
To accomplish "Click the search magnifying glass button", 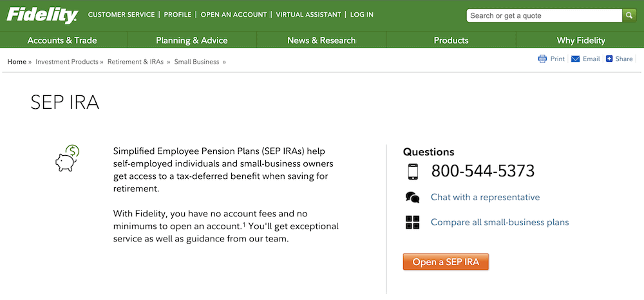I will pyautogui.click(x=629, y=15).
